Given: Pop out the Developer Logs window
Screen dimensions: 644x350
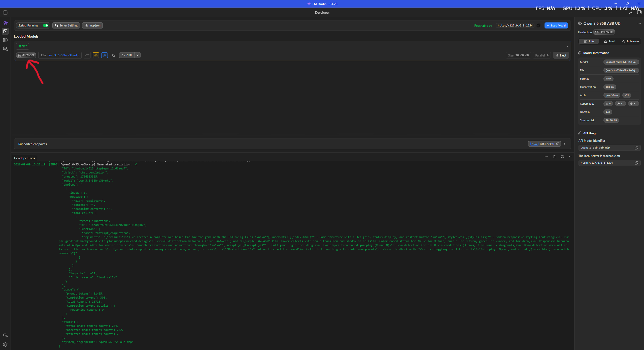Looking at the screenshot, I should pyautogui.click(x=562, y=157).
